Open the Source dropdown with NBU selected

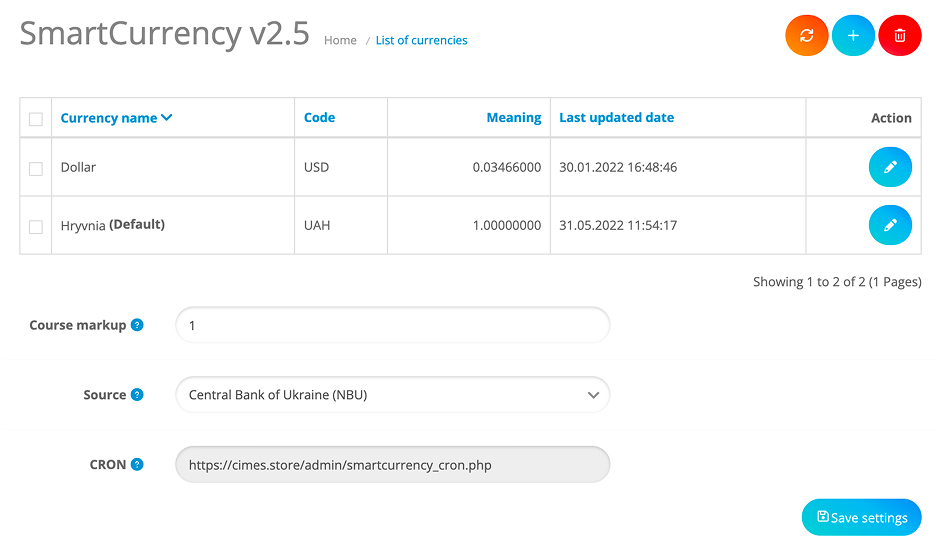pyautogui.click(x=392, y=395)
